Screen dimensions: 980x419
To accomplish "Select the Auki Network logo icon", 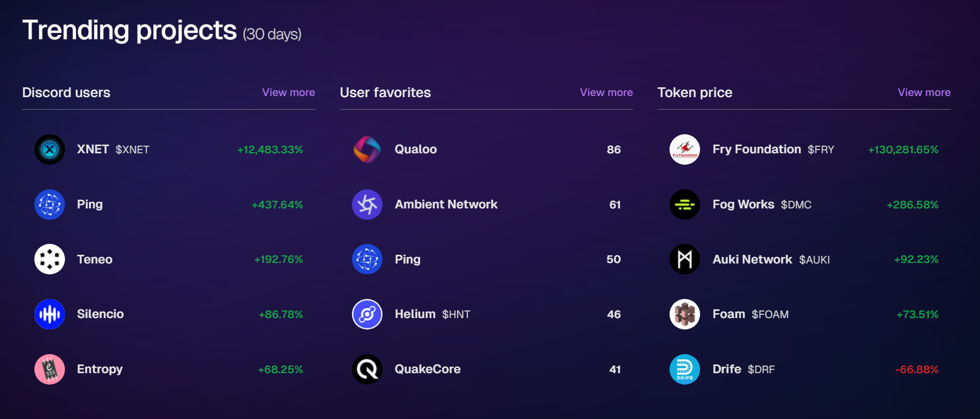I will (685, 259).
